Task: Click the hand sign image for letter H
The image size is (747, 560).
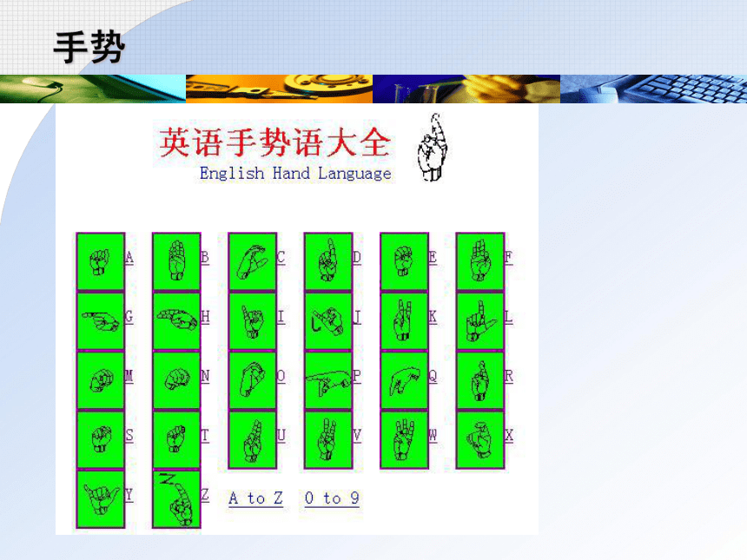Action: tap(176, 321)
